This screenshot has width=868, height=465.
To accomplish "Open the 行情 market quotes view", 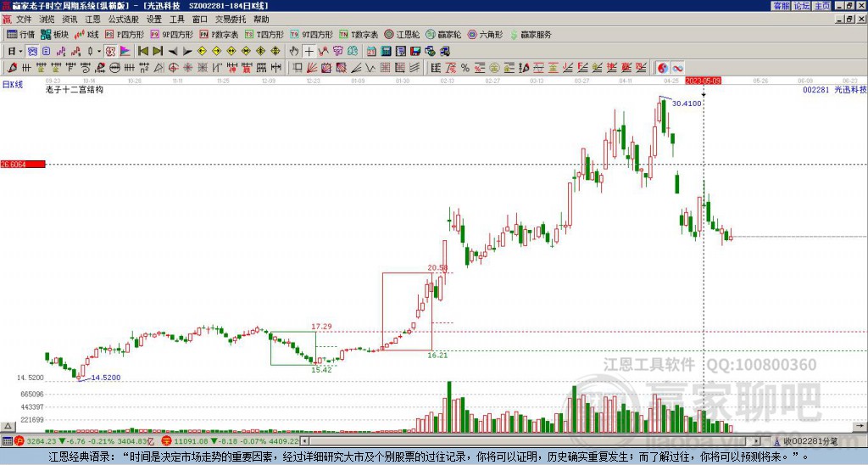I will 20,34.
